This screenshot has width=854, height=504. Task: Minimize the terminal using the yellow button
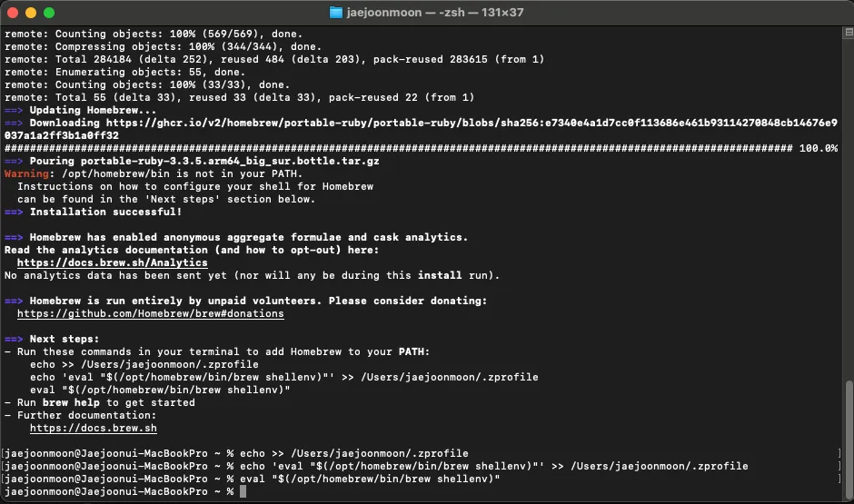pos(31,13)
